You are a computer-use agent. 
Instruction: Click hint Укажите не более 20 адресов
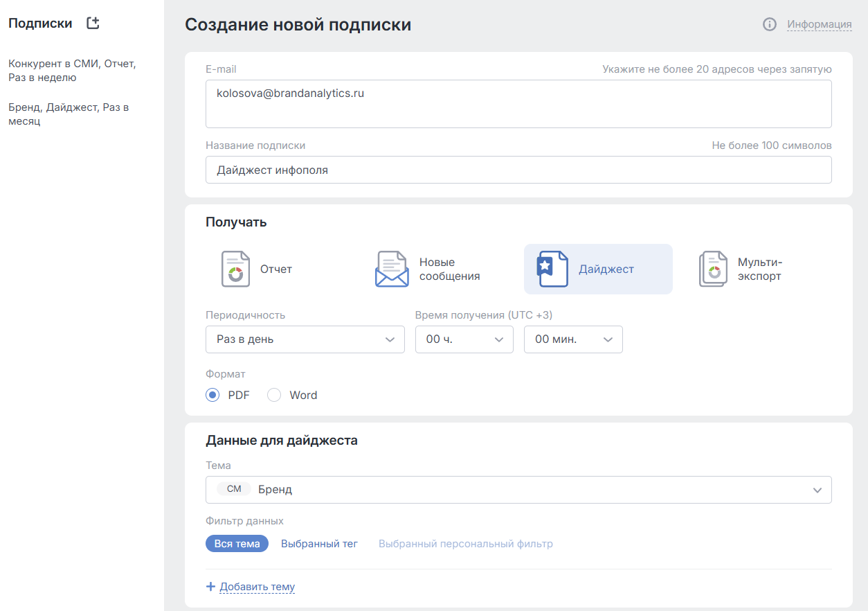(717, 69)
